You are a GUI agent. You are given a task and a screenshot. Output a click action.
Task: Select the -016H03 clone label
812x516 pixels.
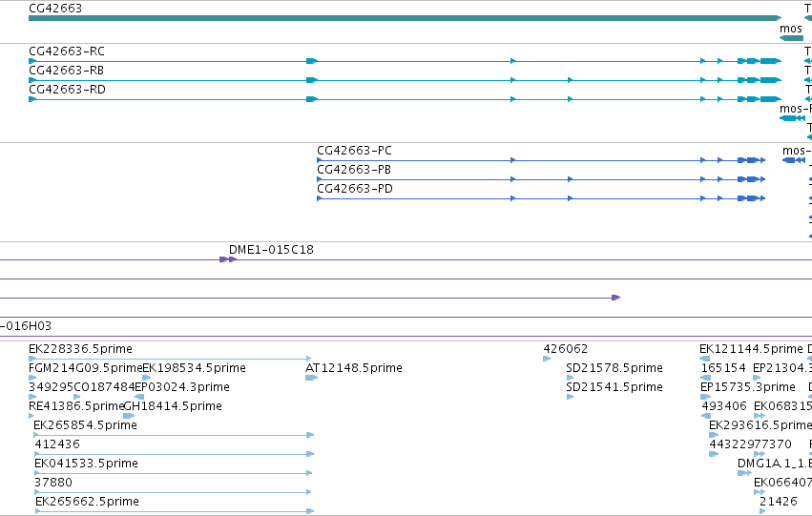pyautogui.click(x=26, y=326)
